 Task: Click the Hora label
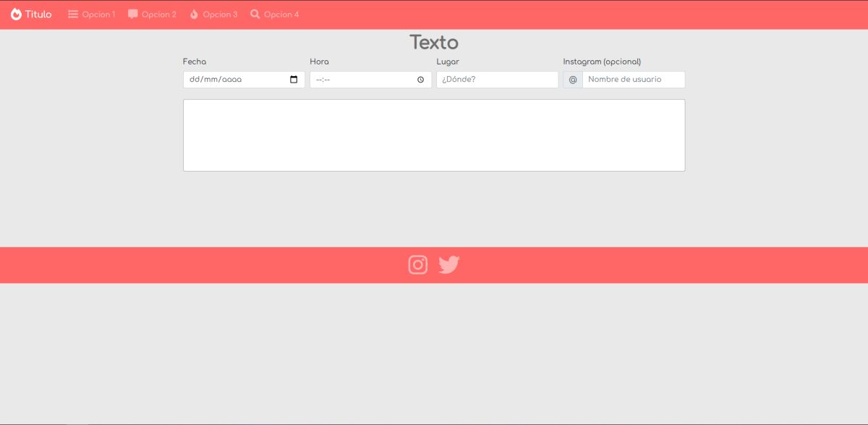pyautogui.click(x=319, y=62)
